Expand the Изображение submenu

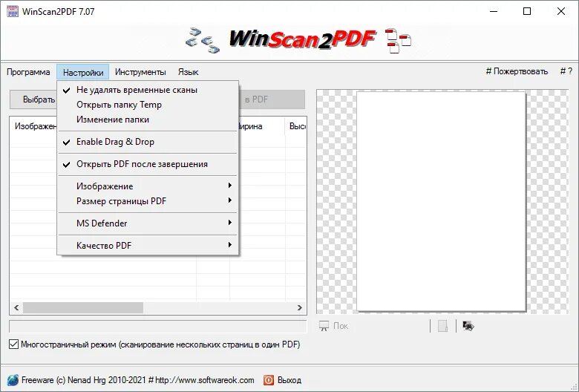[147, 186]
